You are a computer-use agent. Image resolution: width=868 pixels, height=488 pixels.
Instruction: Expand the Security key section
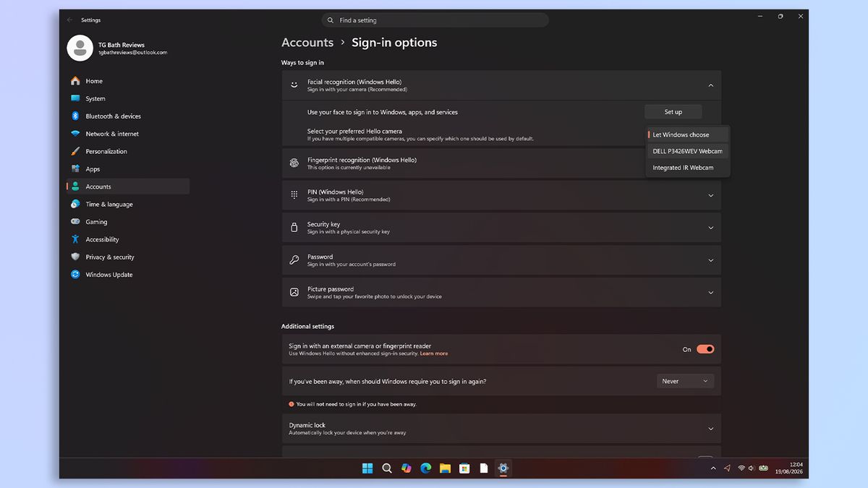(710, 228)
